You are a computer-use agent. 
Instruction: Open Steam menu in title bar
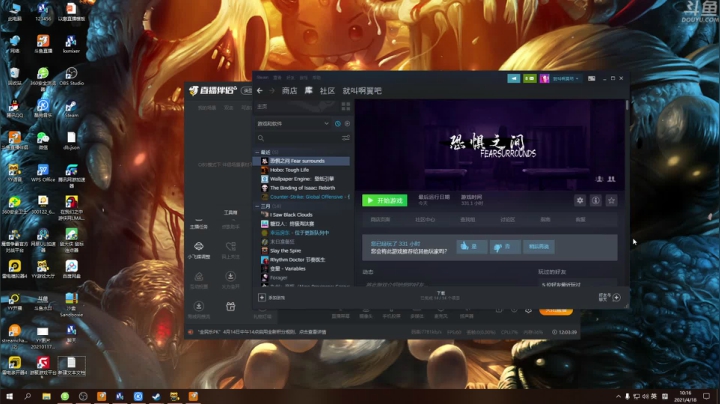[263, 77]
